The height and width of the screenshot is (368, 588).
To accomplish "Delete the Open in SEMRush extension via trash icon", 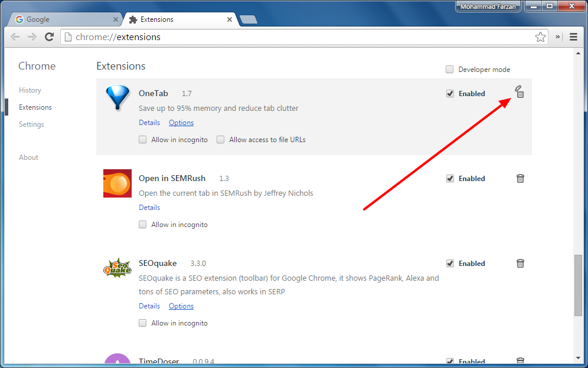I will pos(520,178).
